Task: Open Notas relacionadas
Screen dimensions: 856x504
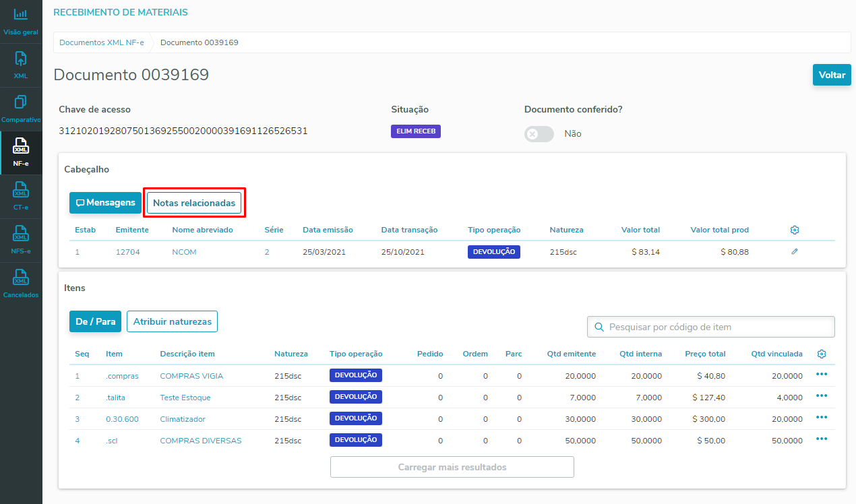Action: 194,203
